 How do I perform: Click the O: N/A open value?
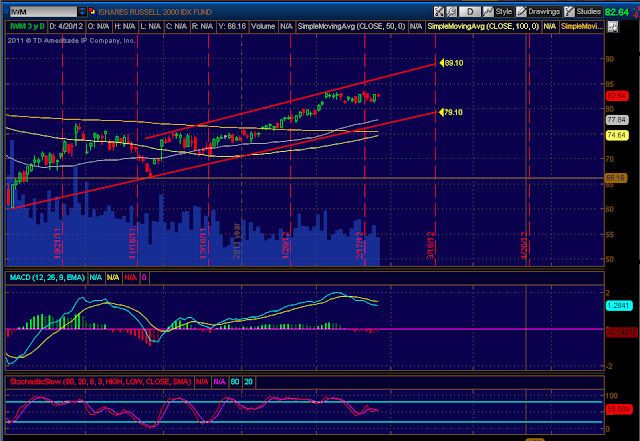coord(98,27)
